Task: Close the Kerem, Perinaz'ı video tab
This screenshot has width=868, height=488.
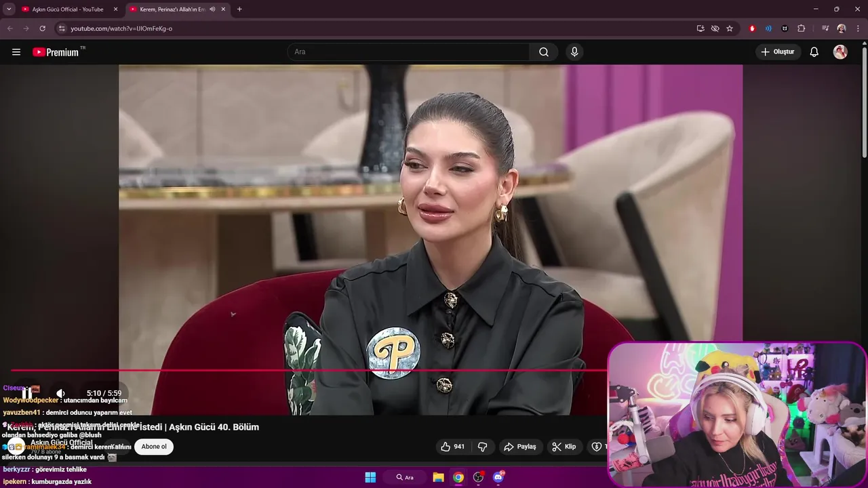Action: pyautogui.click(x=223, y=9)
